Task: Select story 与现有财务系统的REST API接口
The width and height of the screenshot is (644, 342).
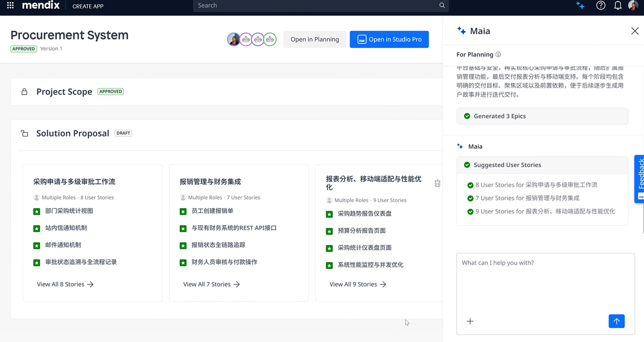Action: point(234,228)
